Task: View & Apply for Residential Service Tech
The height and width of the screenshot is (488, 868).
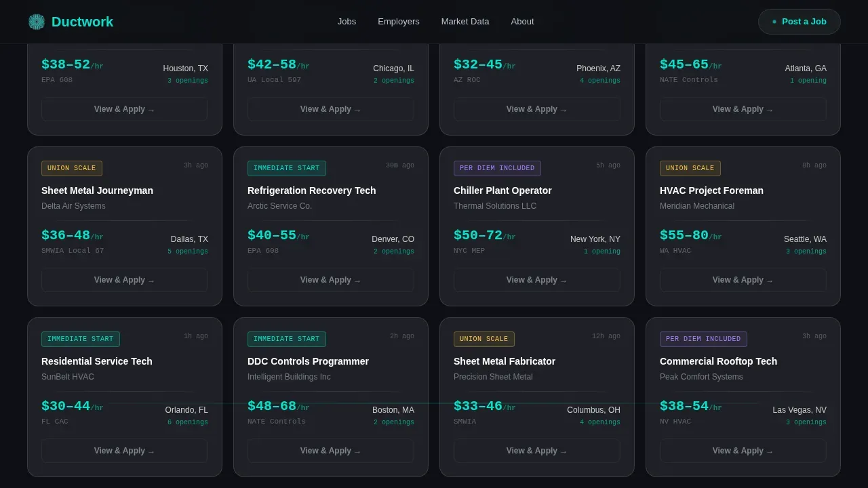Action: pos(125,451)
